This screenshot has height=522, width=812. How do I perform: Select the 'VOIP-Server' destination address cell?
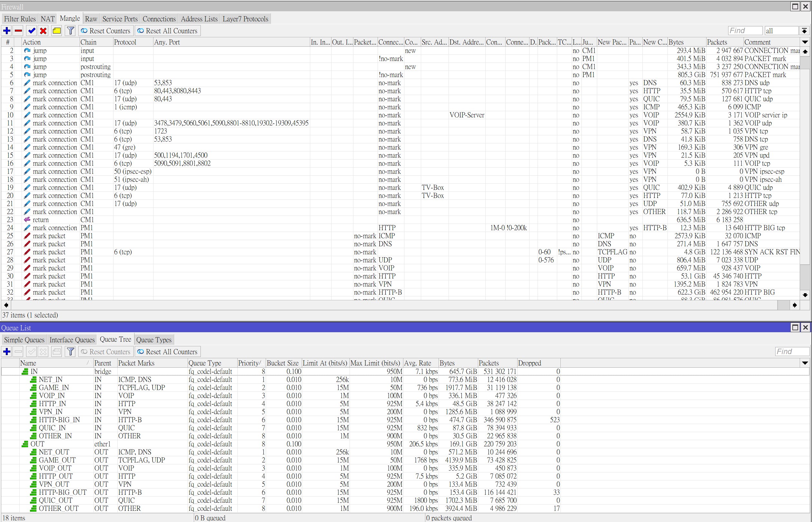(x=467, y=115)
